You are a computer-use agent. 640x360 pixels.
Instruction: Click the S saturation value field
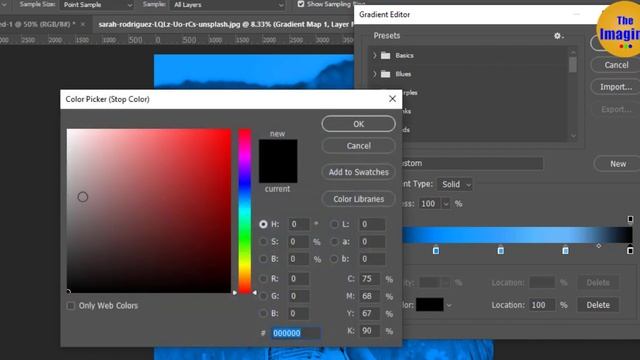(299, 242)
